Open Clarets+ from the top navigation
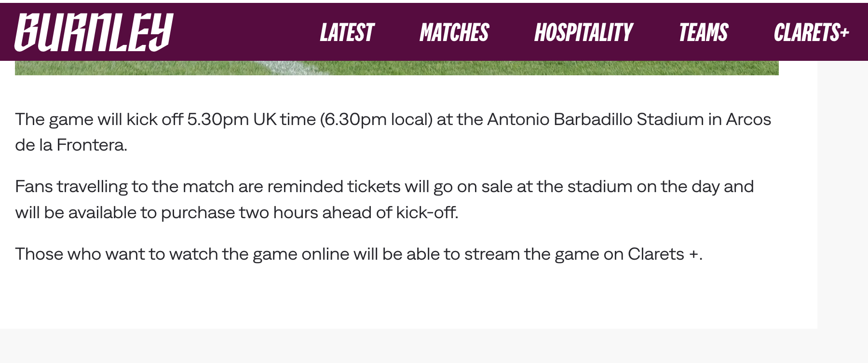The image size is (868, 363). 811,33
